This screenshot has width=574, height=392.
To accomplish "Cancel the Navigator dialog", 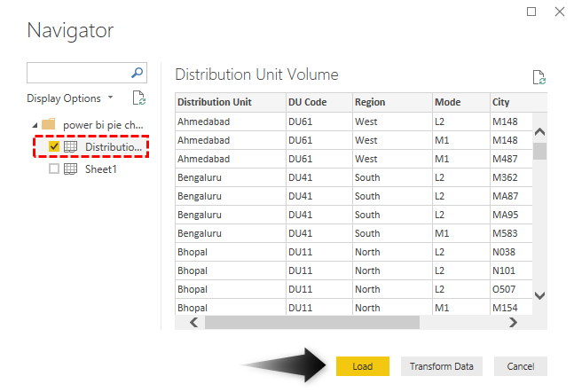I will 520,366.
